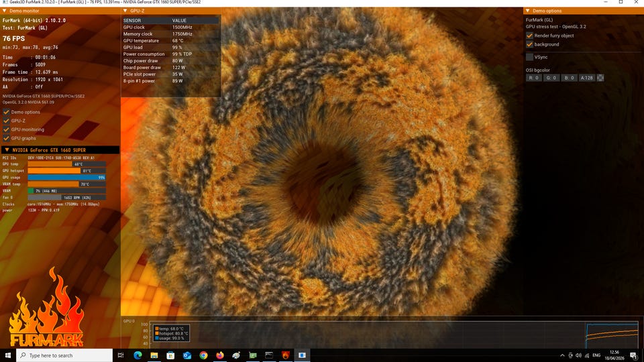Select the GPU temperature row
The image size is (644, 362).
point(170,41)
